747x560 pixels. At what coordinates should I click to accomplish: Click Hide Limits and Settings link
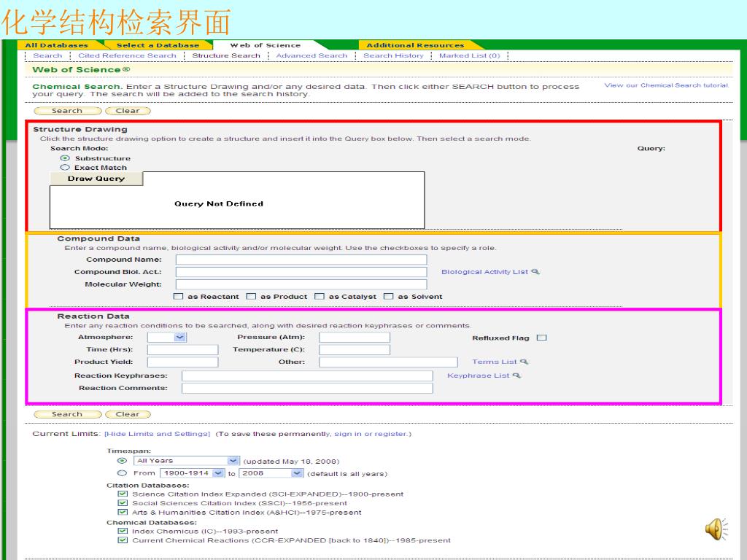158,434
